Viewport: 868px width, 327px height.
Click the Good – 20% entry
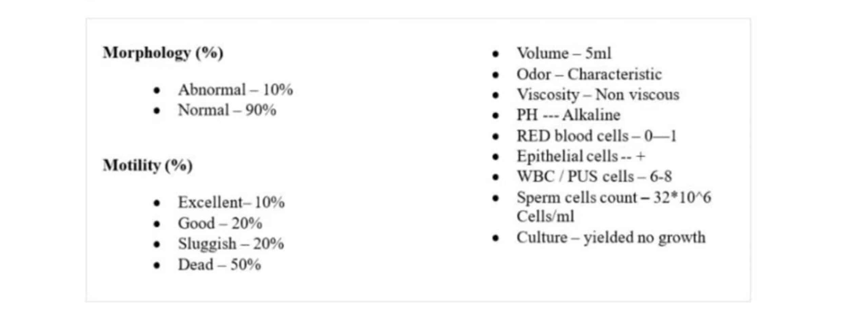(220, 223)
